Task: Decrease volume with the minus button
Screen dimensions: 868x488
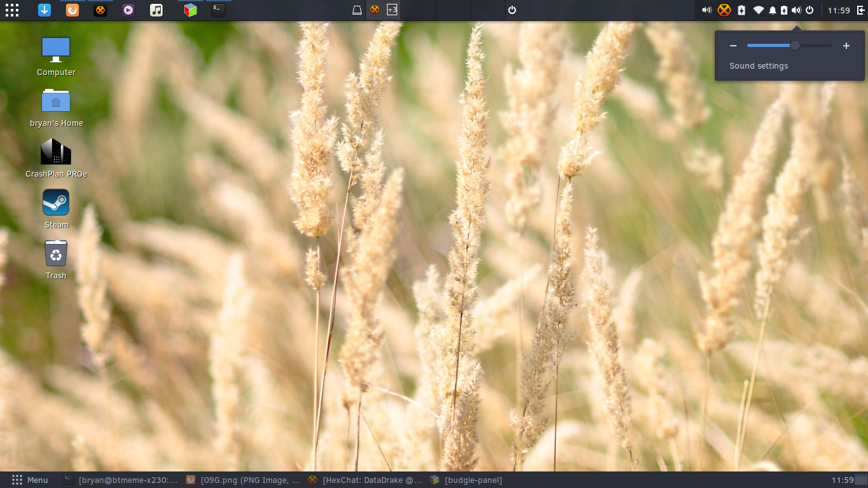Action: coord(733,46)
